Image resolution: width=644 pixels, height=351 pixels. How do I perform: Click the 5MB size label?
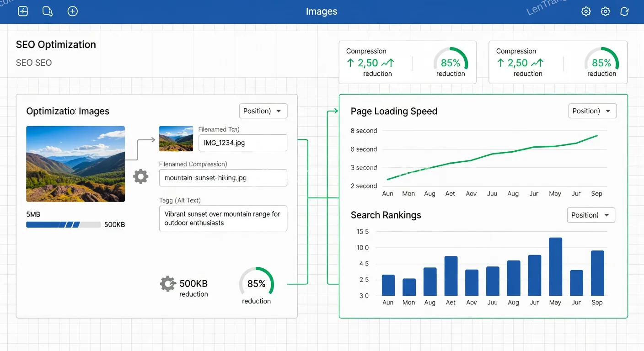(33, 214)
